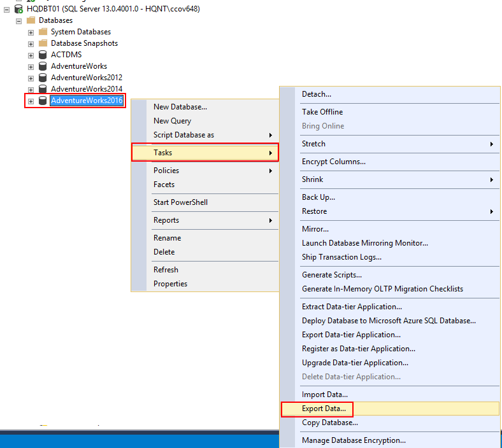Choose Register as Data-tier Application...
502x448 pixels.
coord(390,349)
